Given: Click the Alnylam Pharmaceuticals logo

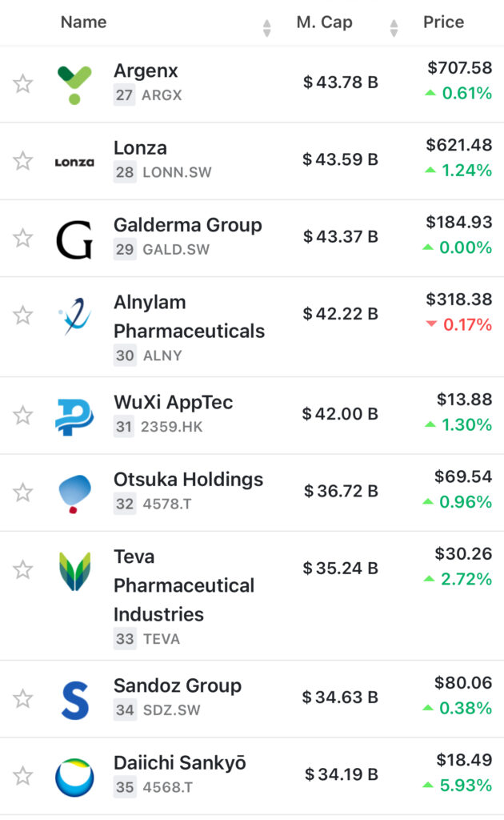Looking at the screenshot, I should 74,316.
